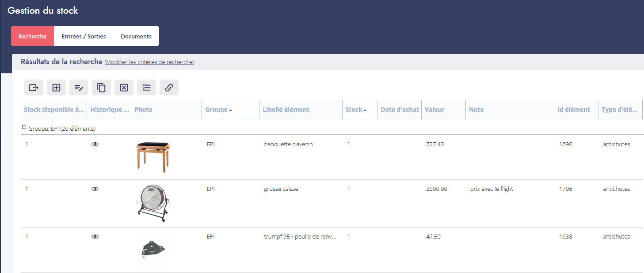Show history for grosse caisse via eye icon

(x=95, y=189)
